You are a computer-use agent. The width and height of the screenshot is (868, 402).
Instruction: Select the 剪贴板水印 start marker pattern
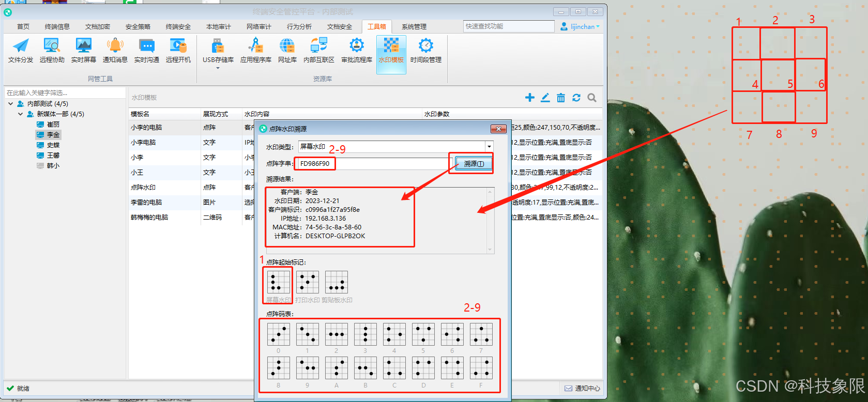[x=337, y=282]
